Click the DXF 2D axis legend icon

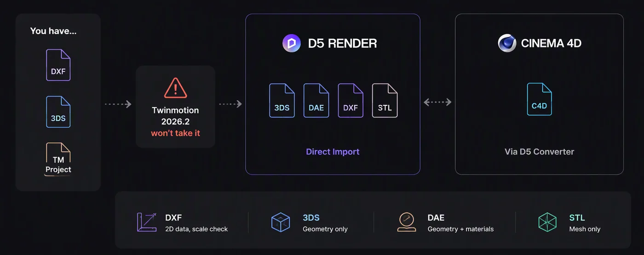[147, 222]
